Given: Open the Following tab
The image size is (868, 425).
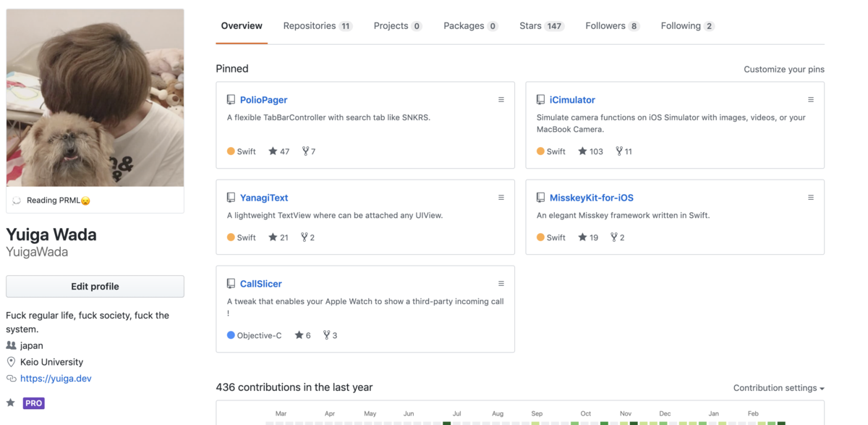Looking at the screenshot, I should pos(688,26).
